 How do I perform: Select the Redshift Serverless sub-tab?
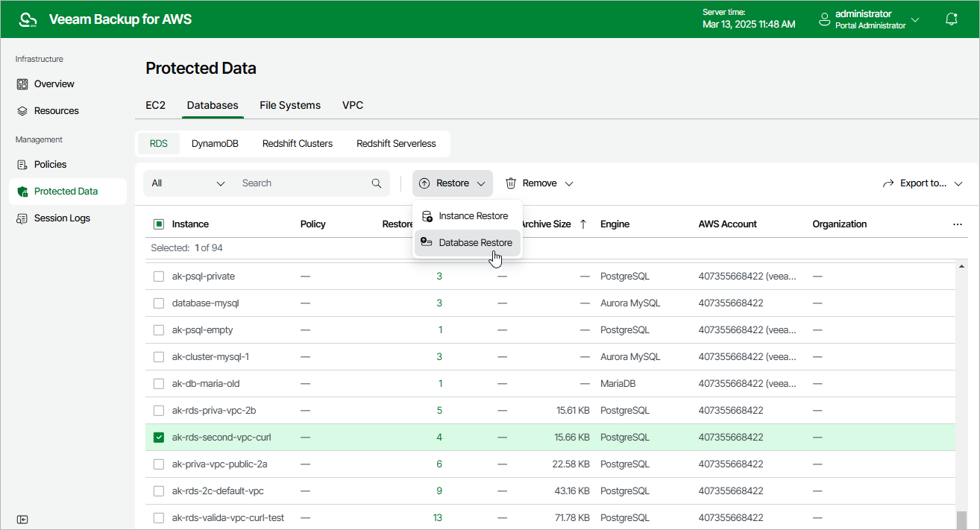coord(396,144)
